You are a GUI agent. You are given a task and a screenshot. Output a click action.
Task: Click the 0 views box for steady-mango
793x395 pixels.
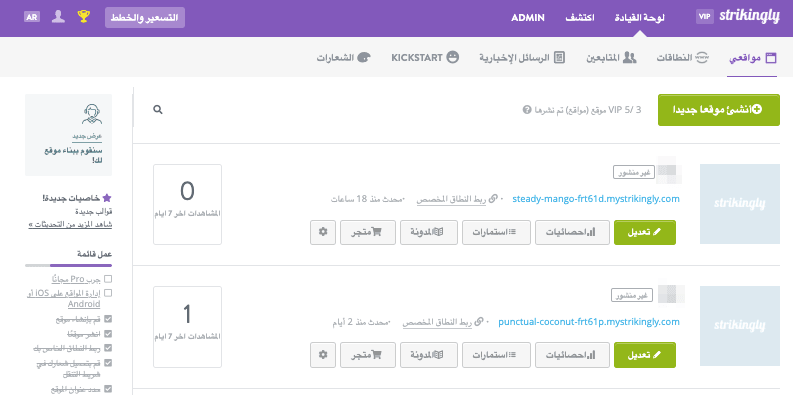187,204
